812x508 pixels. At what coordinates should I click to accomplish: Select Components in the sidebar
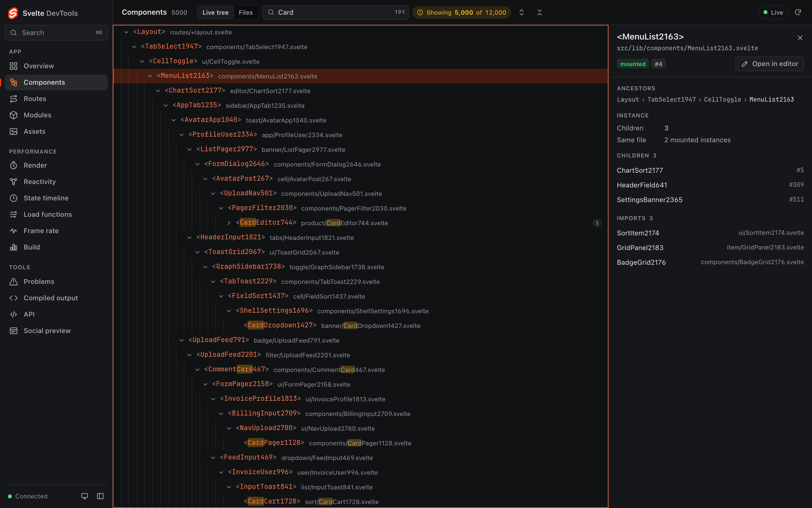point(56,82)
